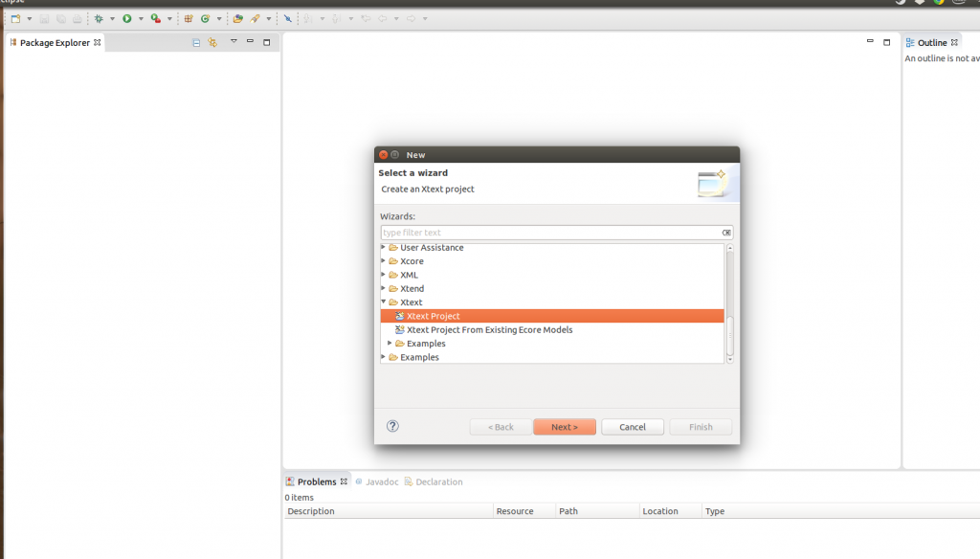Image resolution: width=980 pixels, height=559 pixels.
Task: Expand the Xcore folder
Action: click(x=384, y=260)
